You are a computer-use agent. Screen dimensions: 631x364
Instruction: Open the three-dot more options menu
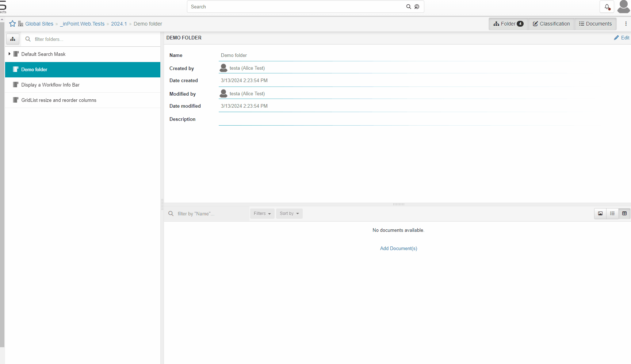point(626,24)
